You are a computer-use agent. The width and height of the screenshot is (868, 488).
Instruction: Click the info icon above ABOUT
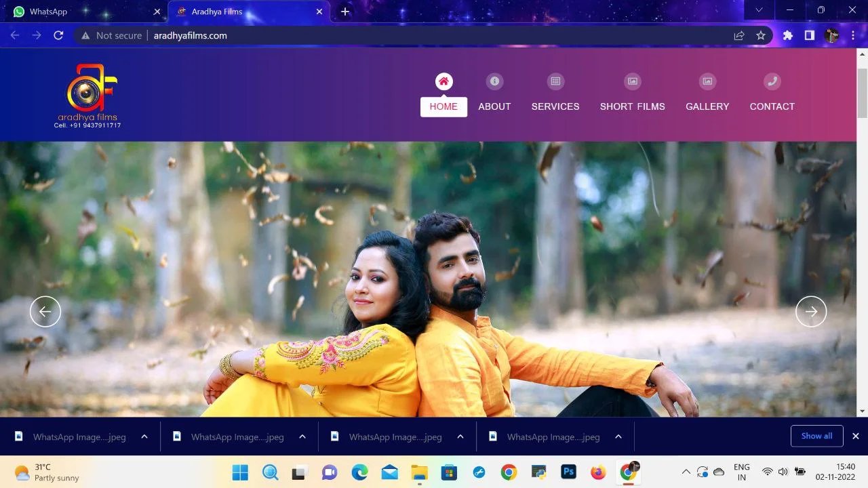[494, 81]
